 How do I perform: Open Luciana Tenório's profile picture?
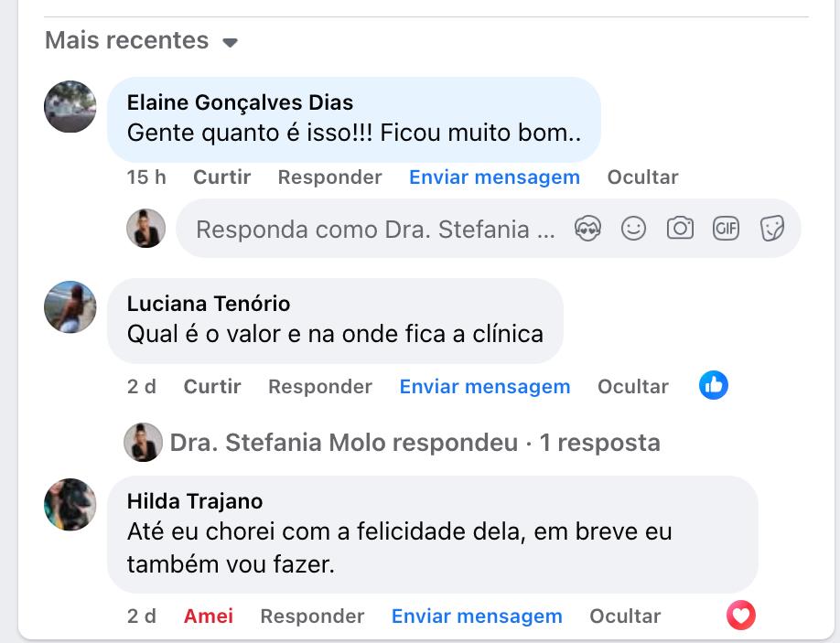tap(70, 307)
